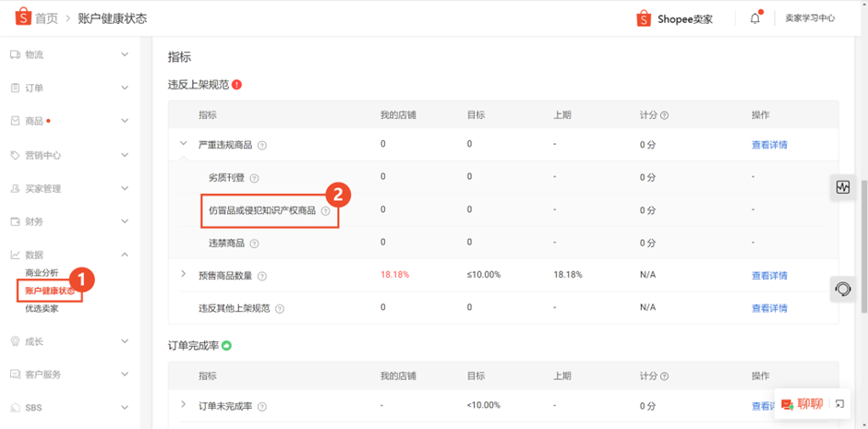The height and width of the screenshot is (429, 868).
Task: Click the notification bell icon
Action: coord(755,18)
